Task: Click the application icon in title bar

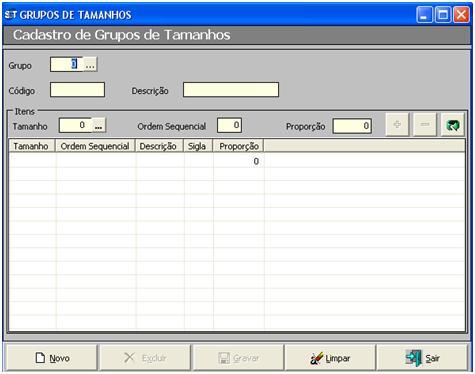Action: point(11,15)
